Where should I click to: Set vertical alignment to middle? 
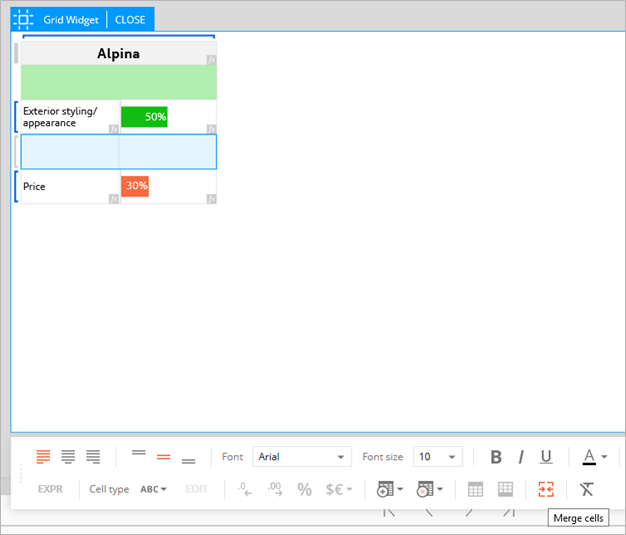pos(164,457)
